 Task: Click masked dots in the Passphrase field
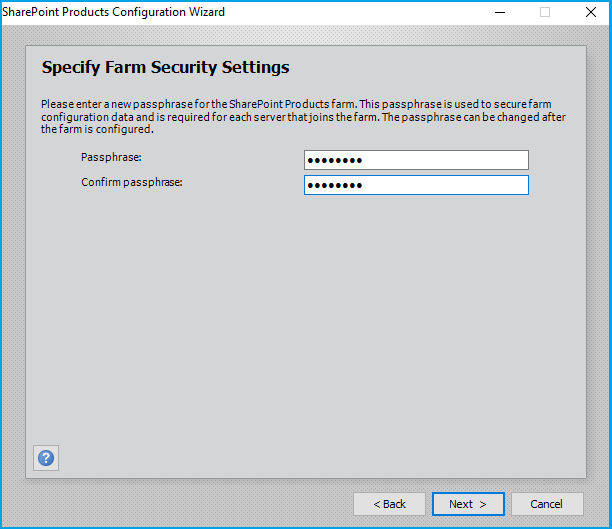(334, 160)
